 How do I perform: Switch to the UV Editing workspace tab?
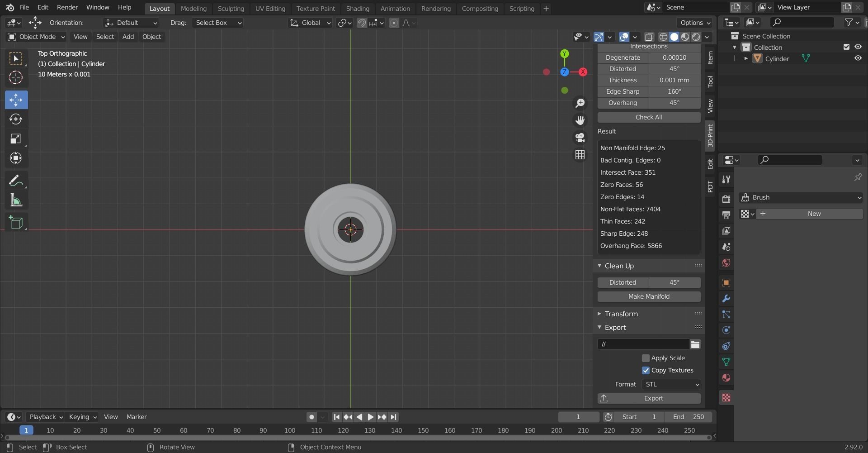270,8
